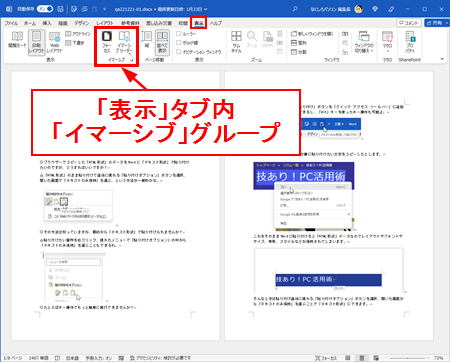Screen dimensions: 450x362
Task: Click the Share (共有) button
Action: point(434,23)
